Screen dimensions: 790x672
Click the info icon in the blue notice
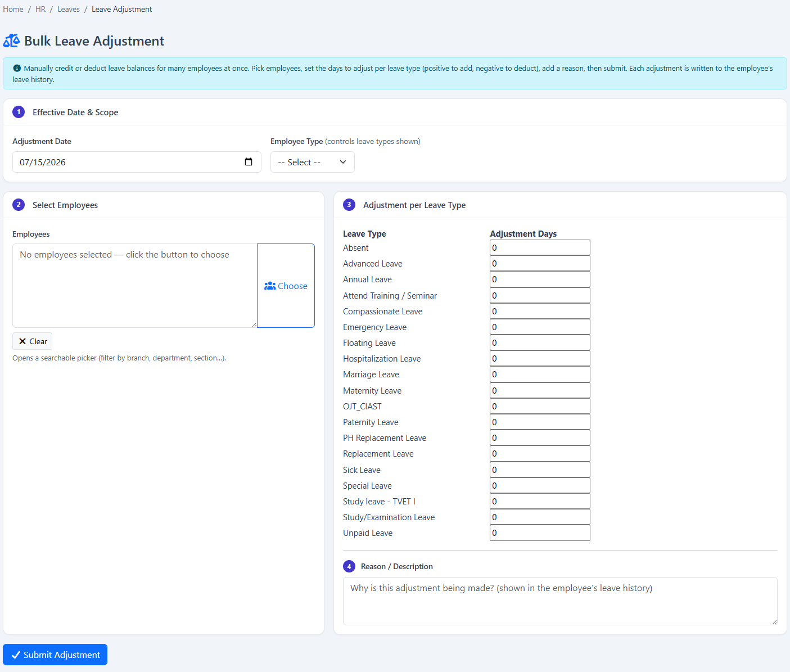pyautogui.click(x=17, y=68)
